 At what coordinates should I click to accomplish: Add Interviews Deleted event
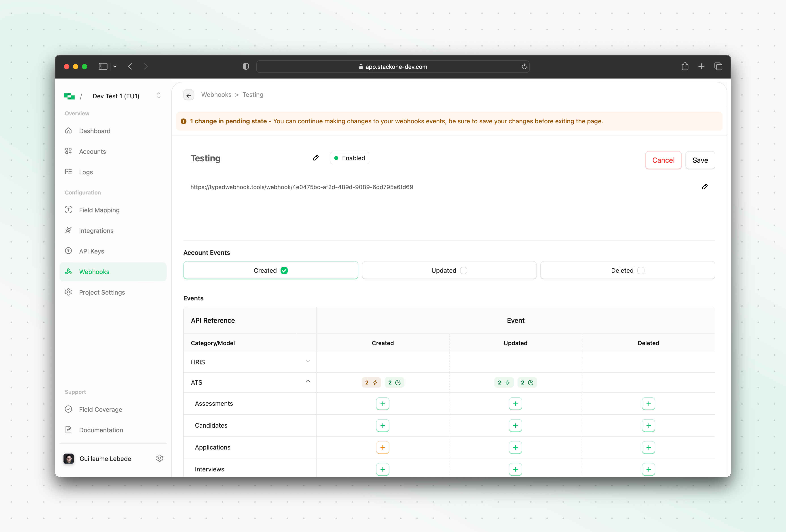tap(648, 469)
